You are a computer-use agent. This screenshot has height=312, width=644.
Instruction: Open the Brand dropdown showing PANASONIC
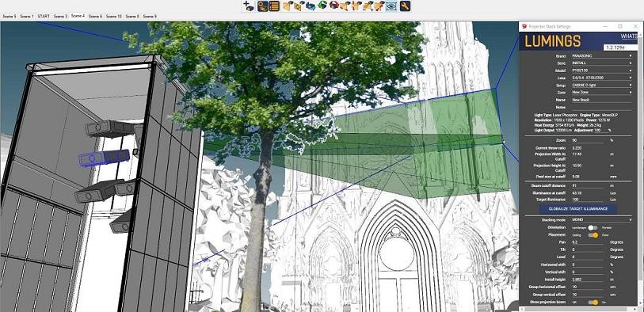click(x=602, y=56)
